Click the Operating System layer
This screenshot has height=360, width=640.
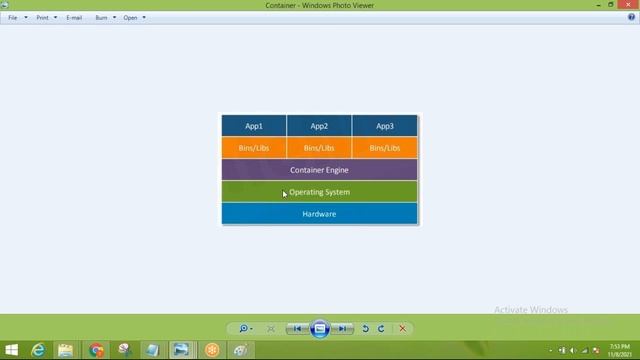point(320,192)
